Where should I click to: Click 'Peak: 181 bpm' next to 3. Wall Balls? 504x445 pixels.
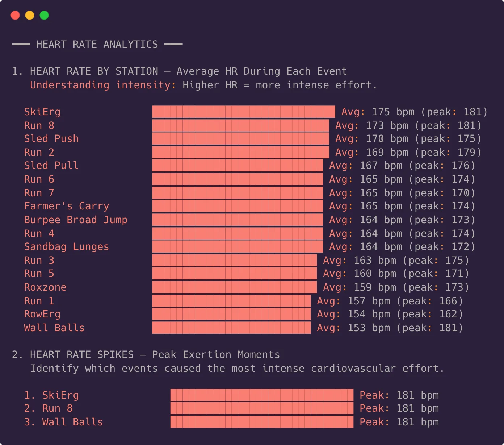399,422
